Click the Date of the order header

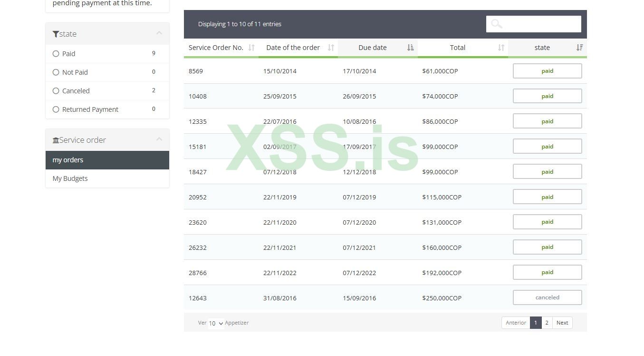293,48
